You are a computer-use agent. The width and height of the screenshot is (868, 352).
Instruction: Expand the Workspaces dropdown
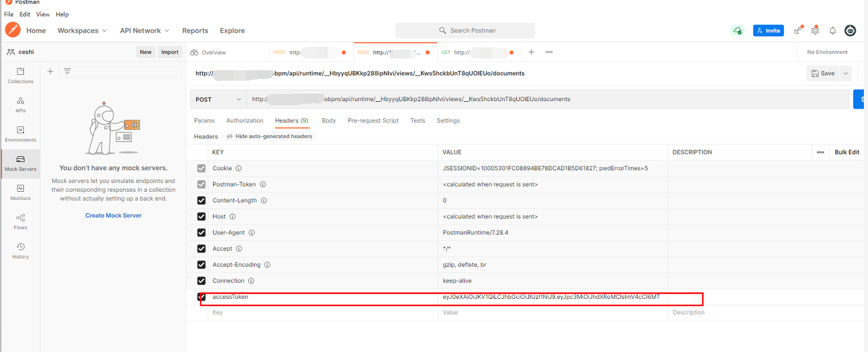82,30
